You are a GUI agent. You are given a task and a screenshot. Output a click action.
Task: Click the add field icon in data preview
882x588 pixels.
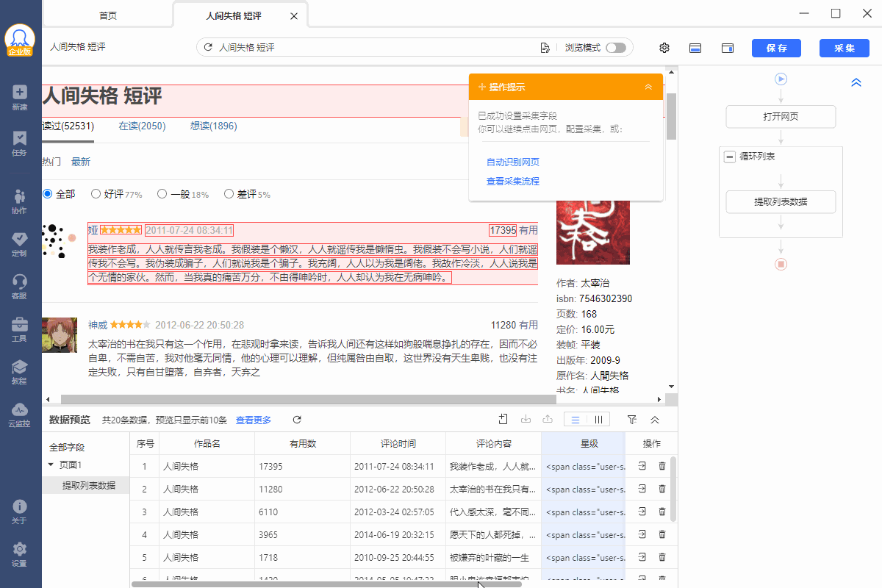[x=503, y=419]
